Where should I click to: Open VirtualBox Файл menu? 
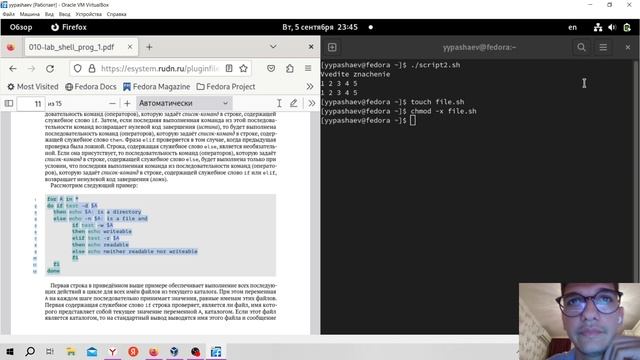[9, 14]
